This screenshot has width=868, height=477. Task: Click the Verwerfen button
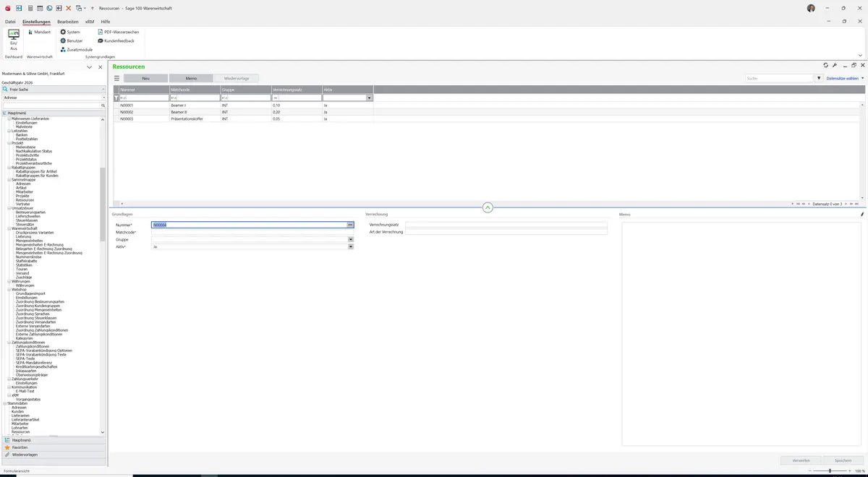(x=801, y=460)
